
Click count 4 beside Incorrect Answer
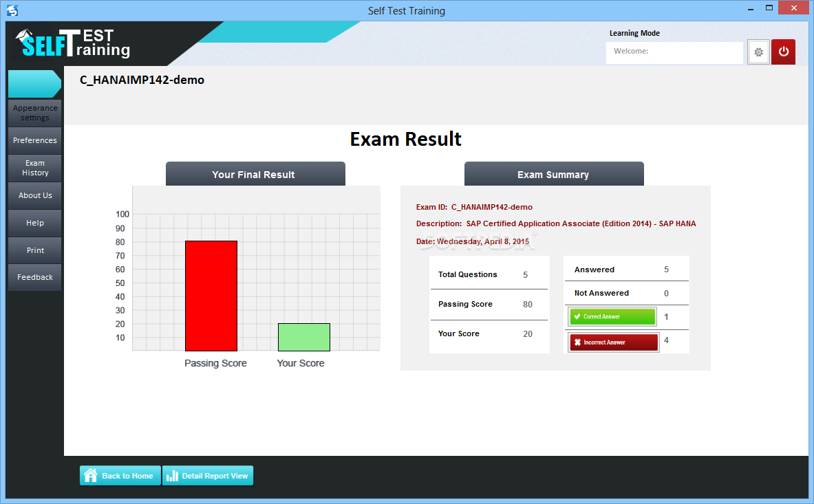666,340
